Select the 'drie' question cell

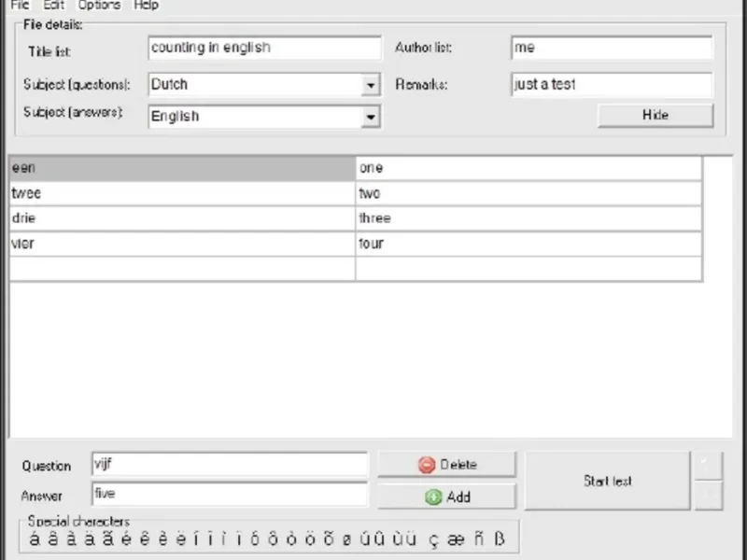coord(182,218)
